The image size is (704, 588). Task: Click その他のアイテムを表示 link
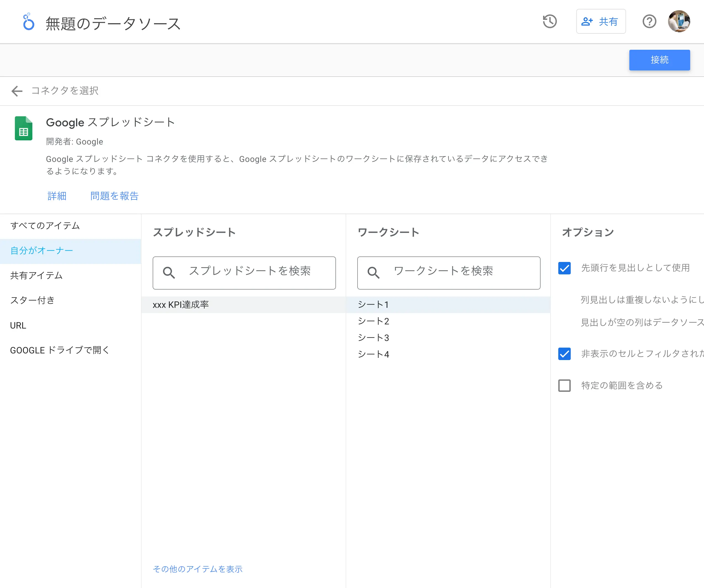click(198, 569)
